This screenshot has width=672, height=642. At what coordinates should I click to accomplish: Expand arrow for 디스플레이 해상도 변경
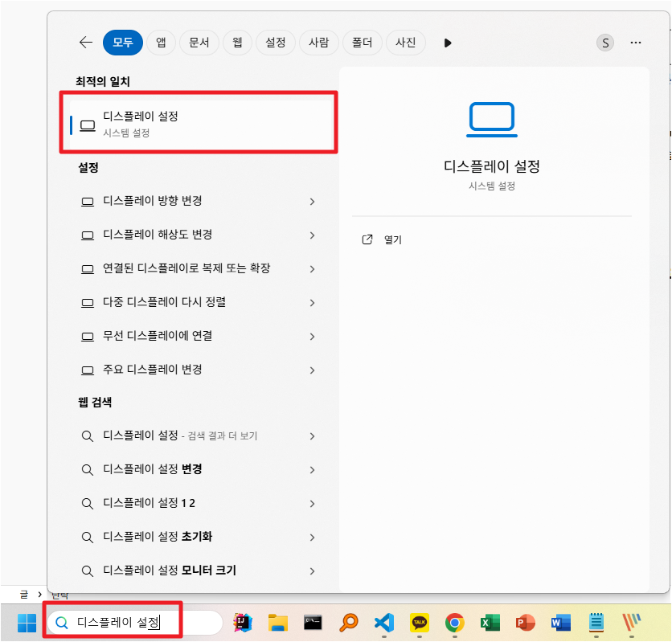[312, 235]
